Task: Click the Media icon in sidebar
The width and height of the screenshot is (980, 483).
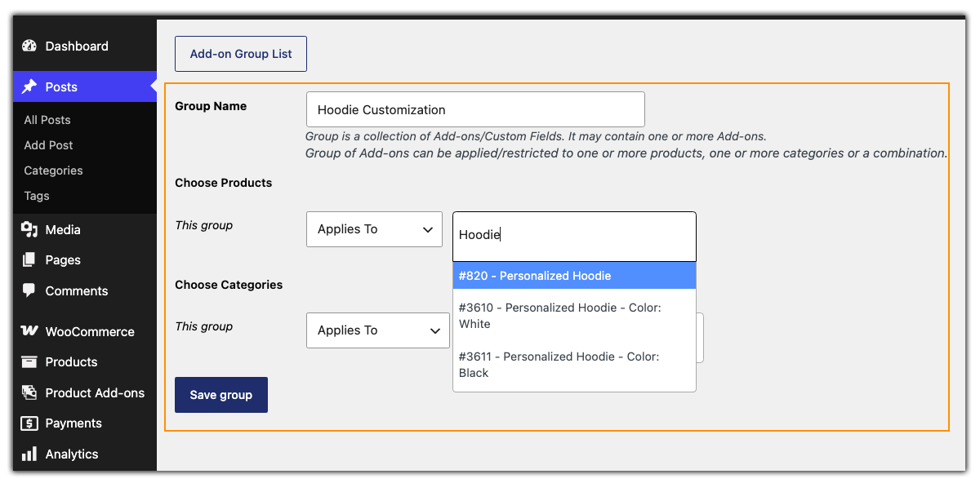Action: tap(29, 229)
